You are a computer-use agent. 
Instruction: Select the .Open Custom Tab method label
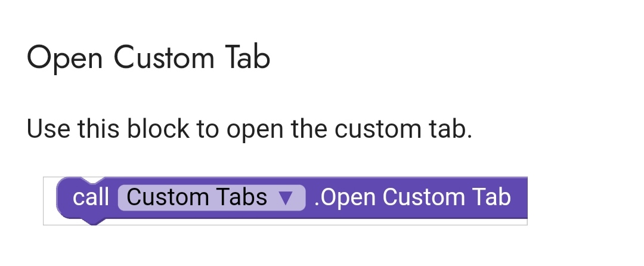click(412, 197)
